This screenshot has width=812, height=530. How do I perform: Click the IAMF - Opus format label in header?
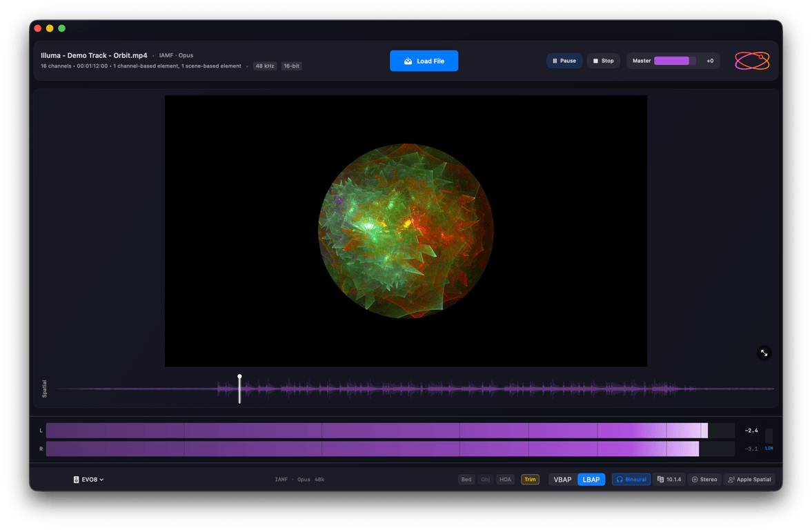point(176,55)
